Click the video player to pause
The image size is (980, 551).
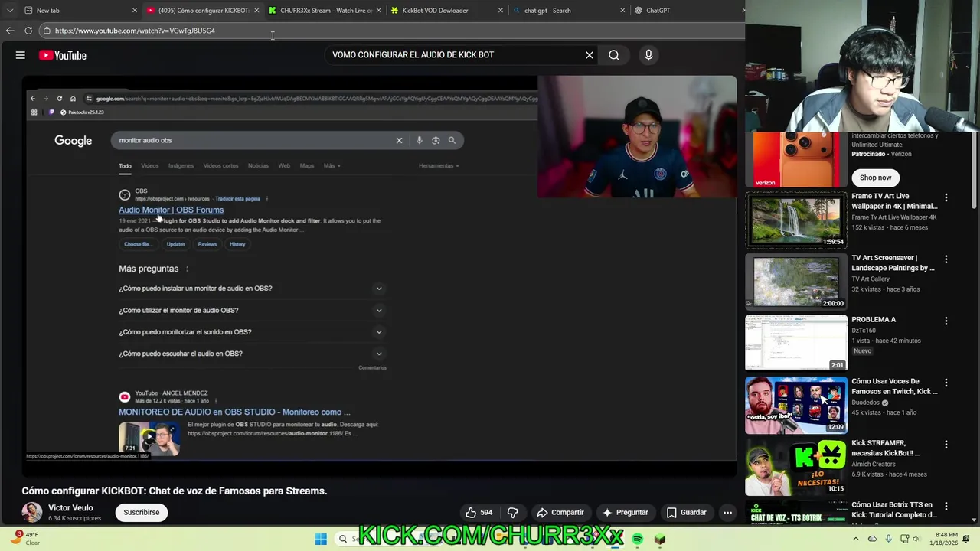click(x=380, y=275)
